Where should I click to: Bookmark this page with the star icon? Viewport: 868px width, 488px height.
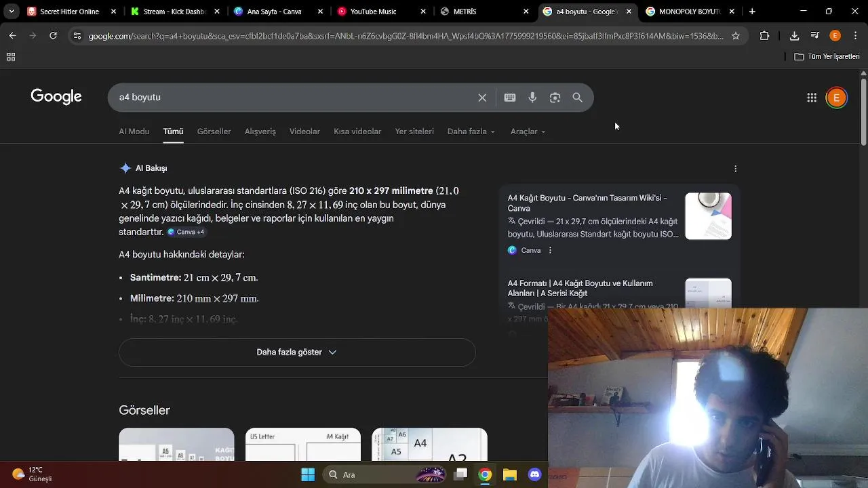(x=735, y=36)
